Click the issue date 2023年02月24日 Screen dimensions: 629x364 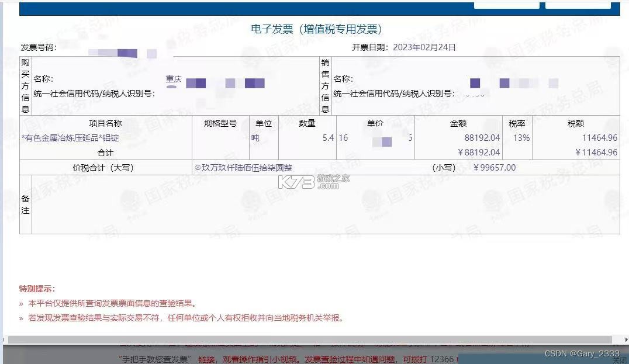pyautogui.click(x=424, y=47)
